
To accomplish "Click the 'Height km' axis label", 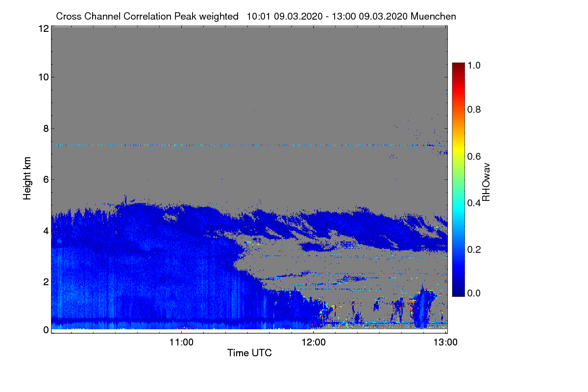I will [27, 178].
